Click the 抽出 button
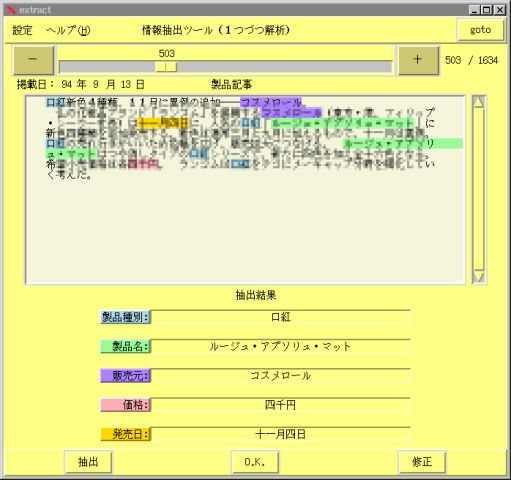 (x=88, y=462)
